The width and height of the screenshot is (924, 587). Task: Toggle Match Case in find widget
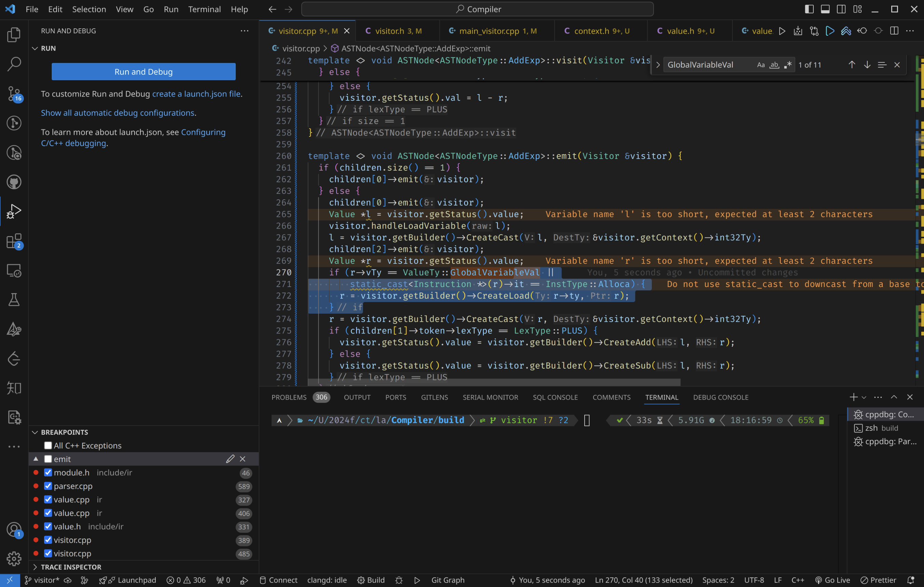coord(760,65)
